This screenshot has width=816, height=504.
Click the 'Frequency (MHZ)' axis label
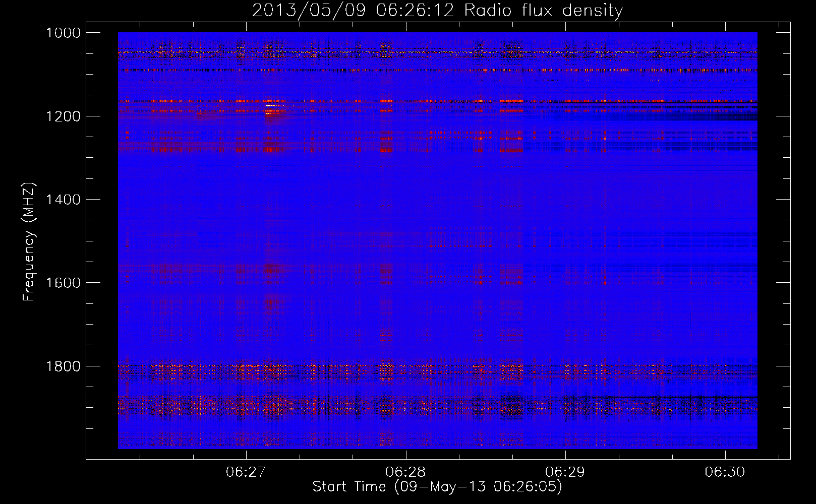click(29, 242)
